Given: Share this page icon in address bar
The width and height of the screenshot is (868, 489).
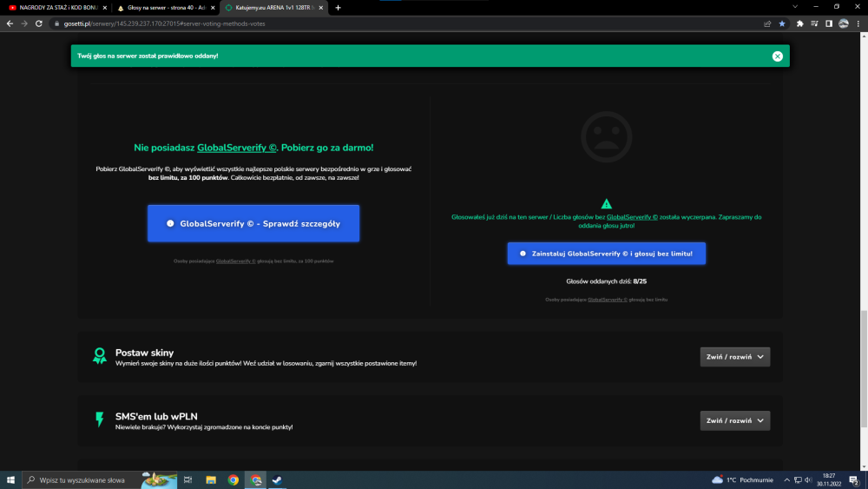Looking at the screenshot, I should (x=767, y=23).
